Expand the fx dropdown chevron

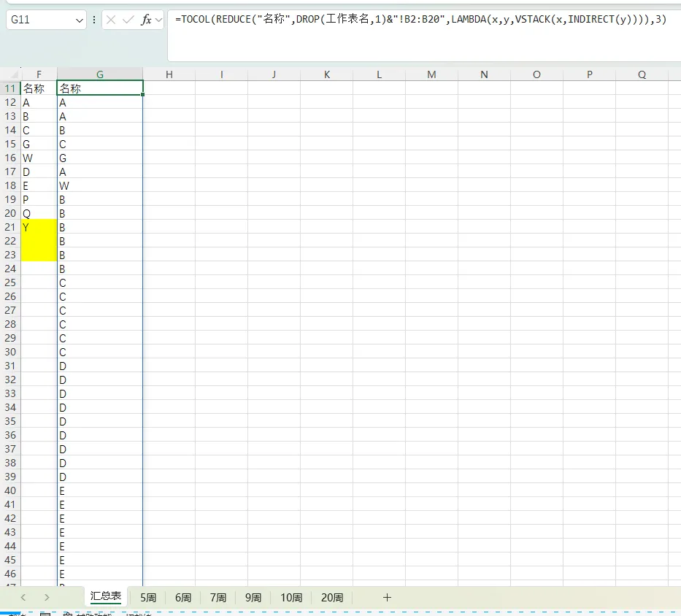click(x=158, y=20)
